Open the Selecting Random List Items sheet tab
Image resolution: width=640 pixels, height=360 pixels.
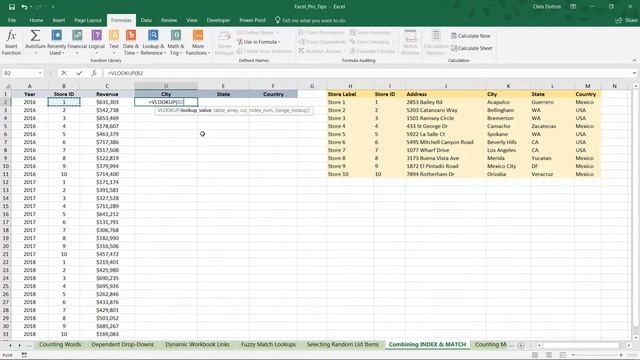coord(342,344)
